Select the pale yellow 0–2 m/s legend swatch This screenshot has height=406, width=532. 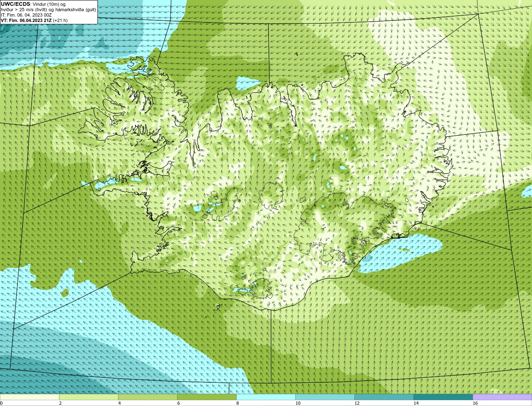(30, 397)
